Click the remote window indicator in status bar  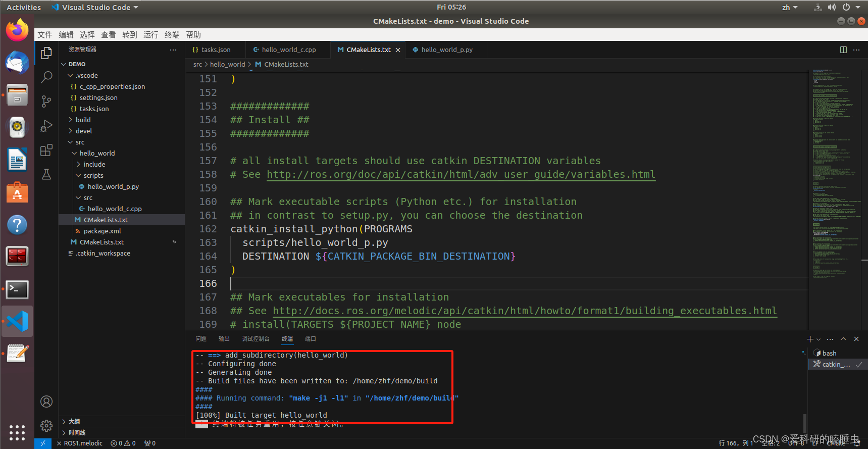(x=43, y=443)
